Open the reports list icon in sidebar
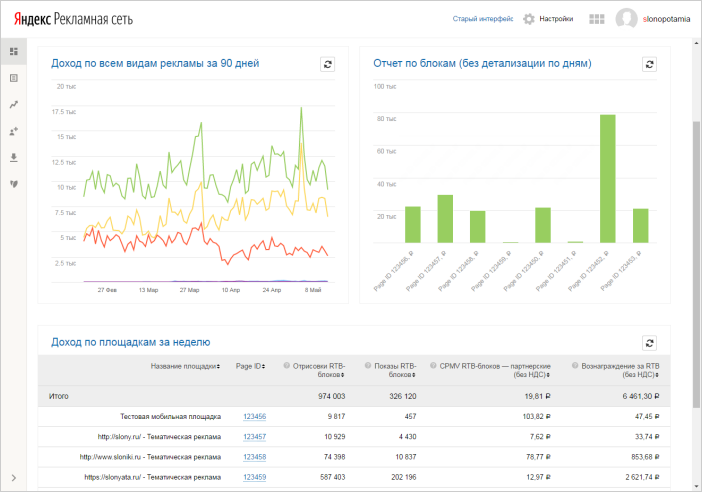The width and height of the screenshot is (702, 492). pyautogui.click(x=14, y=78)
